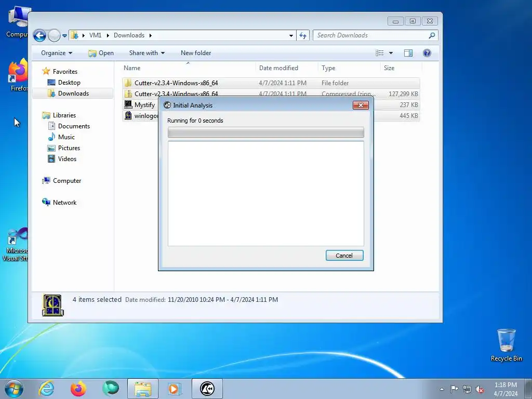Click Open in the Explorer toolbar
This screenshot has height=399, width=532.
(101, 53)
